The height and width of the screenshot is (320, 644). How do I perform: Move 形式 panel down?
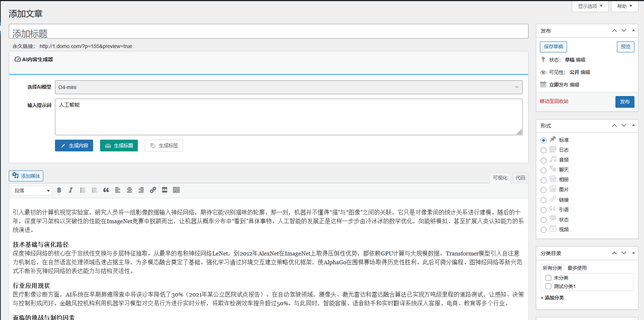[x=624, y=125]
